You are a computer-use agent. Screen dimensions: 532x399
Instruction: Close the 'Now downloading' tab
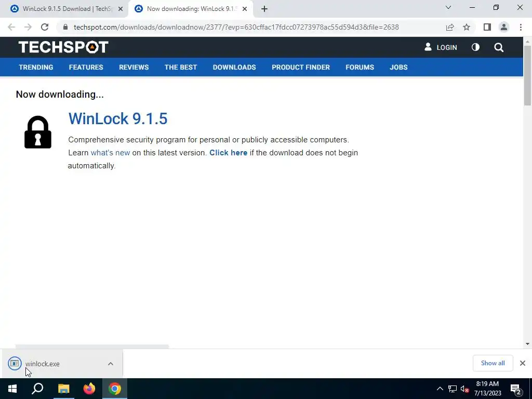[x=245, y=9]
